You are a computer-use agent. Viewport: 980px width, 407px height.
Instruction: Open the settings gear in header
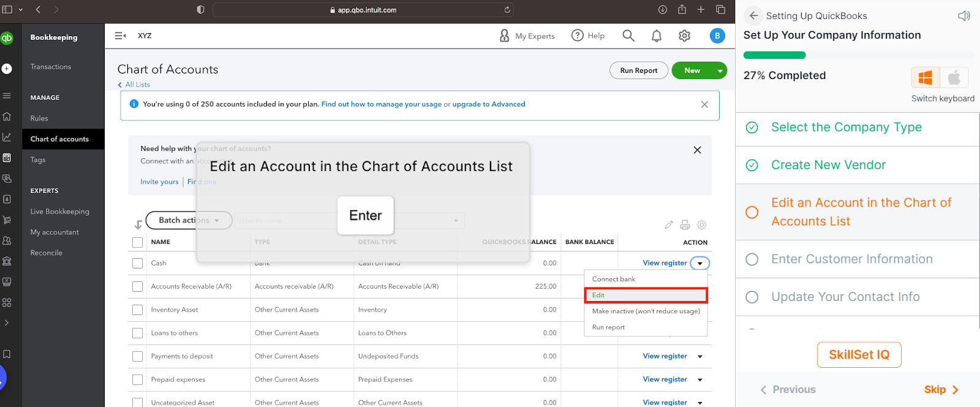click(685, 36)
